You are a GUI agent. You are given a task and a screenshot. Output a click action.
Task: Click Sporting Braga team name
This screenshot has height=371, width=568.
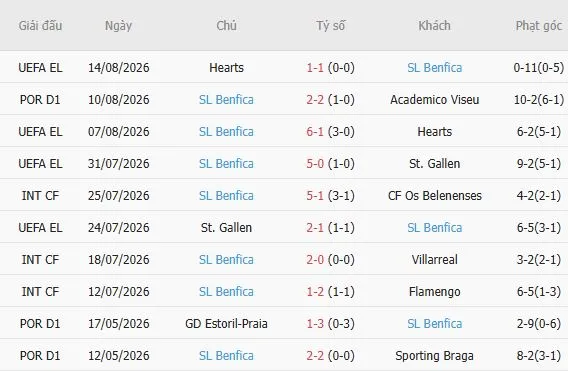[434, 355]
